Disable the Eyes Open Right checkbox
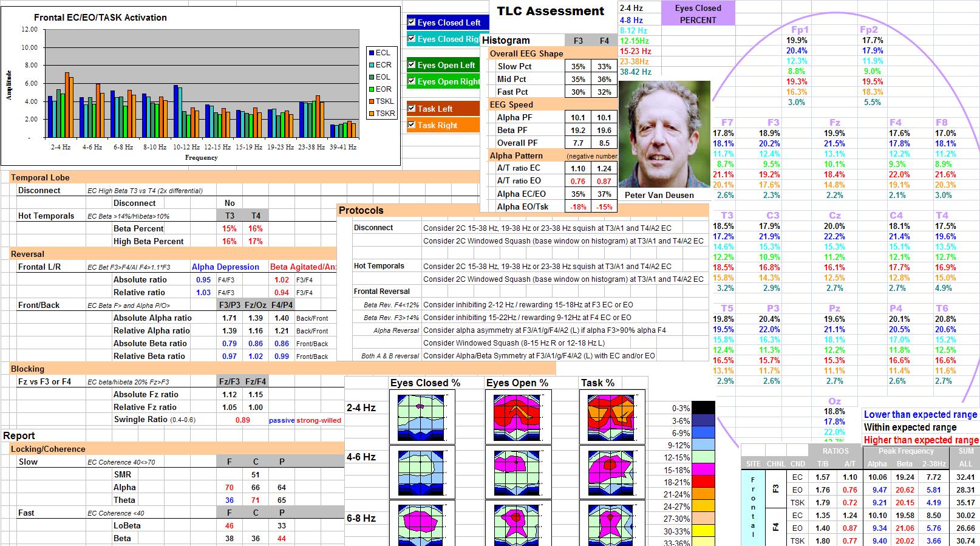 412,81
